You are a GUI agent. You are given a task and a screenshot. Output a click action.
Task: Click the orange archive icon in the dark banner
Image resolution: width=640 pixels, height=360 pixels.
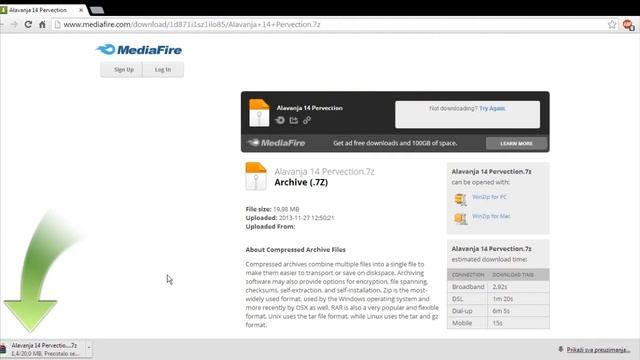tap(259, 113)
